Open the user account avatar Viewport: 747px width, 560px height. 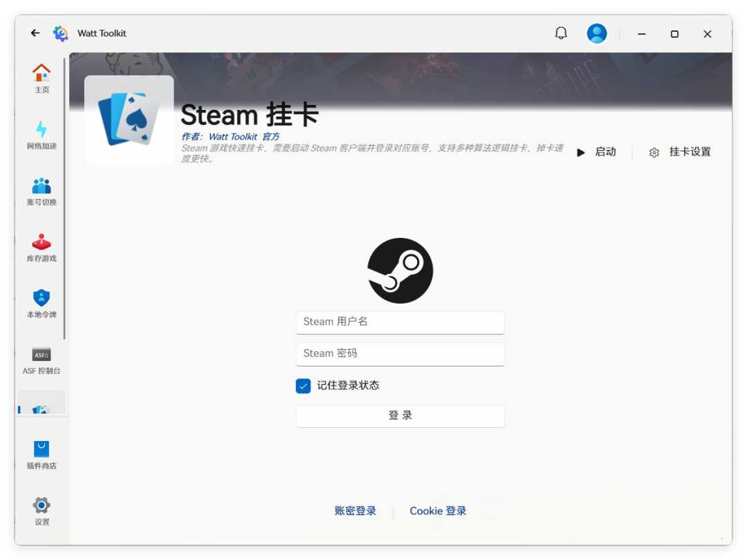[596, 33]
